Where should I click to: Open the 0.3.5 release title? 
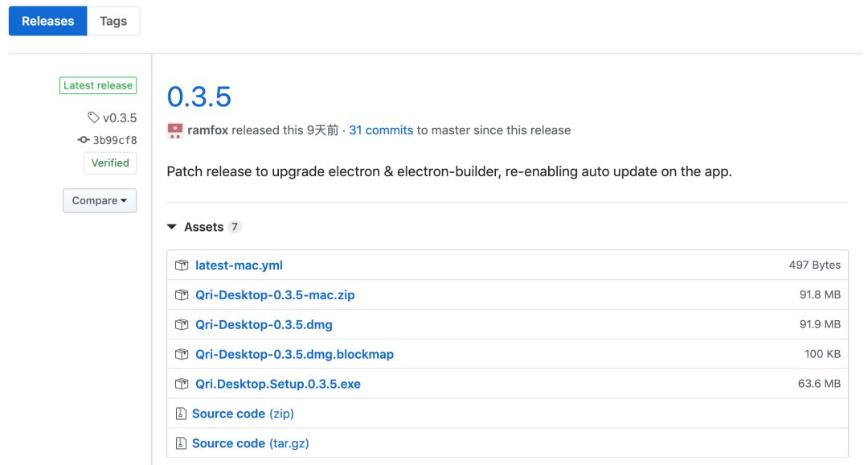(199, 97)
